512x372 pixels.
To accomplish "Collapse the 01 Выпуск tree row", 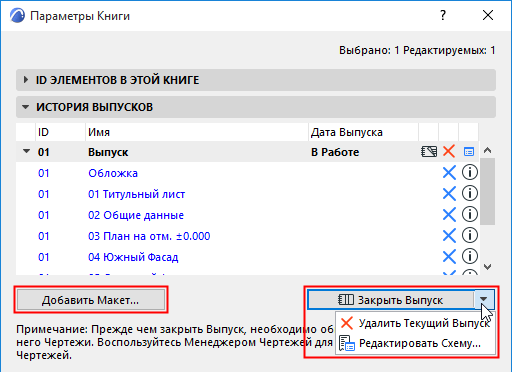I will pyautogui.click(x=26, y=151).
